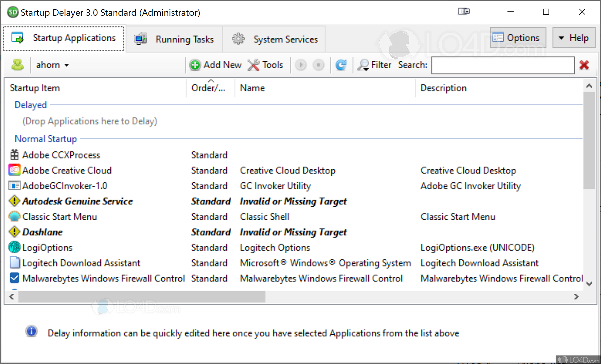Click the warning icon on Autodesk Genuine Service

tap(14, 201)
